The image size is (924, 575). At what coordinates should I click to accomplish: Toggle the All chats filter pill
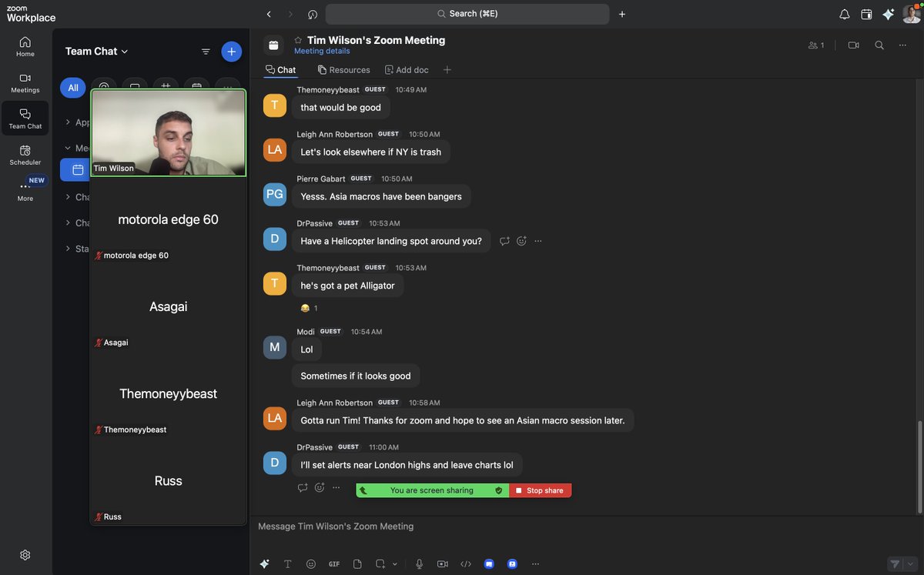click(72, 86)
